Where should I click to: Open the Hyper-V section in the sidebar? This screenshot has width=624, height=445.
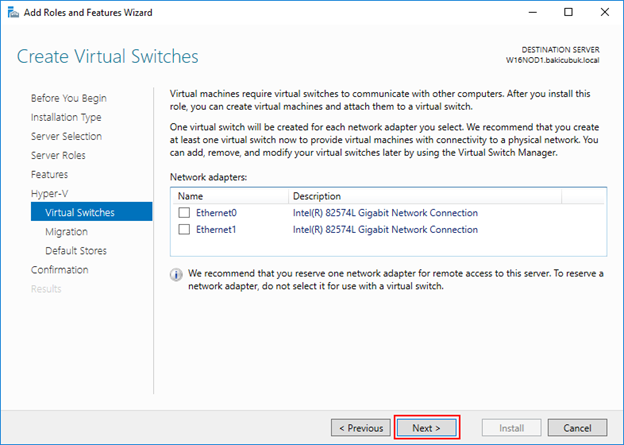point(50,194)
